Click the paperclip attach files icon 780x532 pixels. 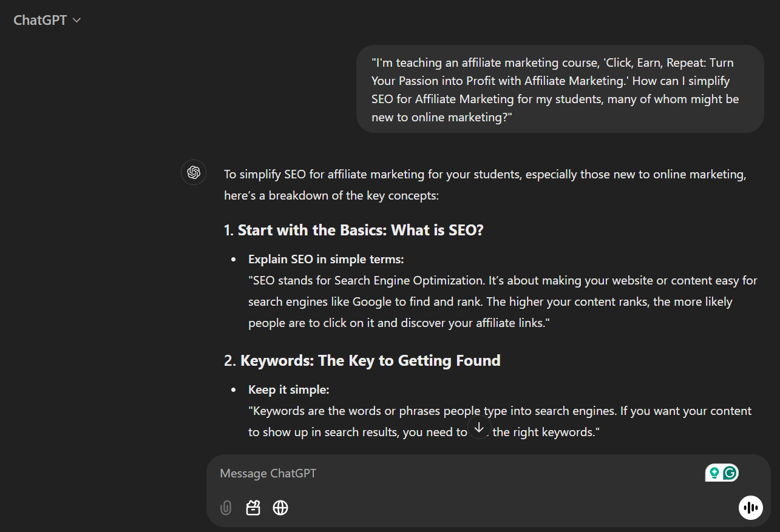tap(226, 508)
